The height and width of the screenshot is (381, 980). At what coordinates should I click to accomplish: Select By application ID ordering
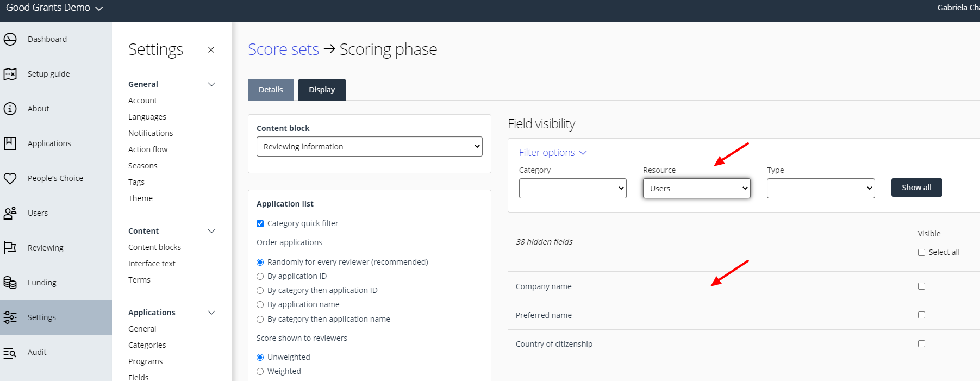260,276
